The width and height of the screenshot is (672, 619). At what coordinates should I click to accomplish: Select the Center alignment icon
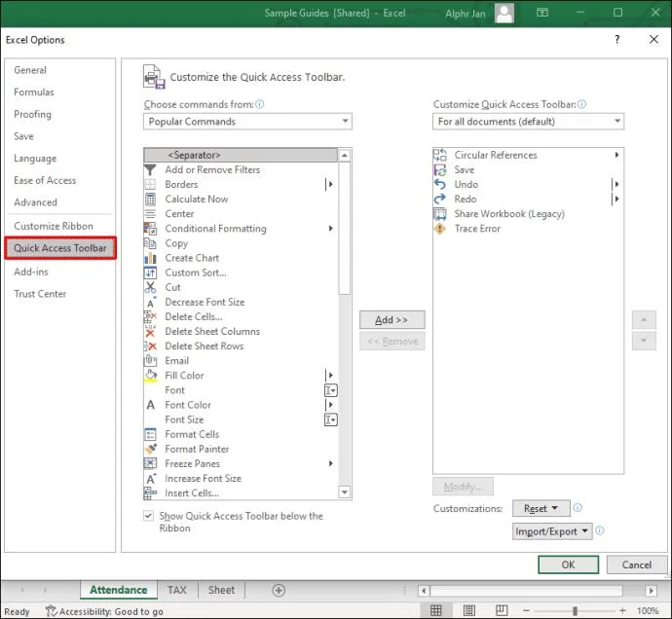[150, 214]
